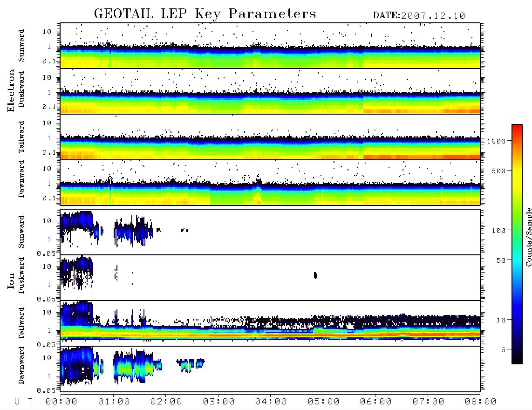Click the "00:00" time tick label
The height and width of the screenshot is (410, 532).
[61, 402]
